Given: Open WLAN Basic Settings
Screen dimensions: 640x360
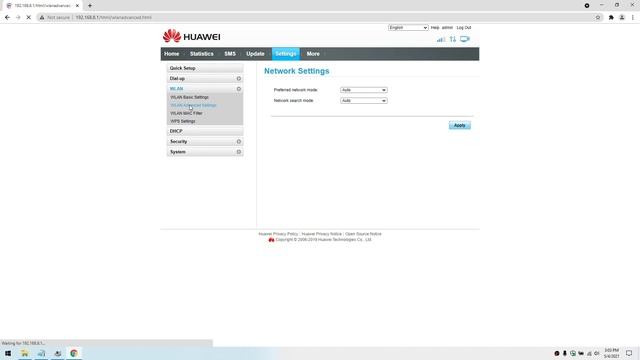Looking at the screenshot, I should (x=189, y=97).
